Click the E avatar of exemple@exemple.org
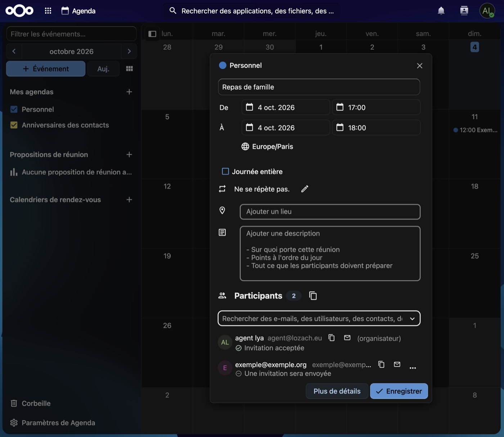This screenshot has height=437, width=504. pyautogui.click(x=225, y=368)
